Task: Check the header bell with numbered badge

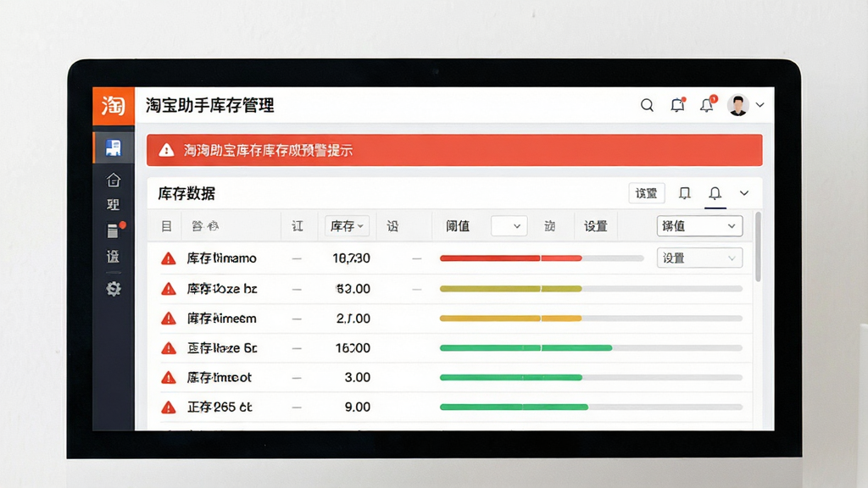Action: click(x=708, y=104)
